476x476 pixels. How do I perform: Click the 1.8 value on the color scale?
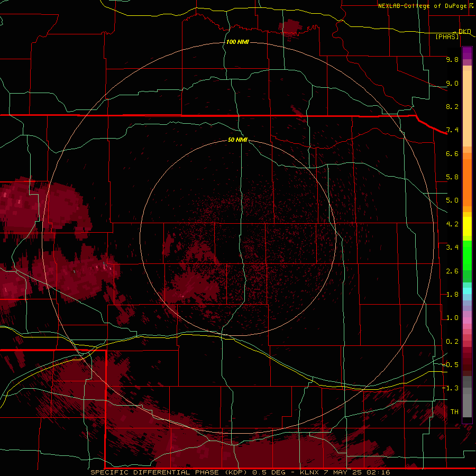pos(452,295)
